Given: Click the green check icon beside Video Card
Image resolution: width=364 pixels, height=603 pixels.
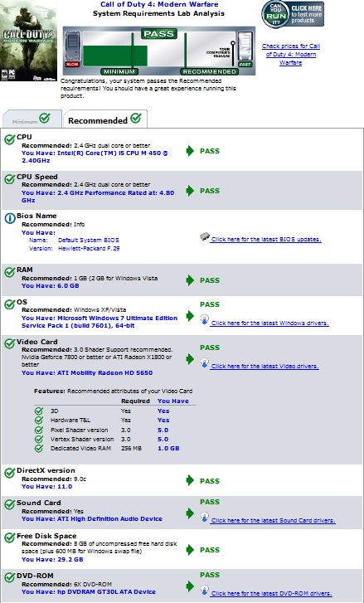Looking at the screenshot, I should pos(10,344).
